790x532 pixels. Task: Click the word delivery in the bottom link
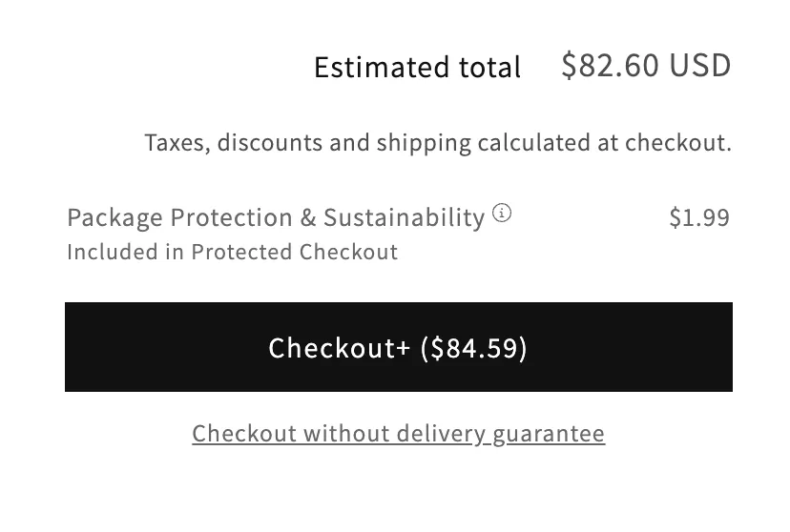coord(442,434)
